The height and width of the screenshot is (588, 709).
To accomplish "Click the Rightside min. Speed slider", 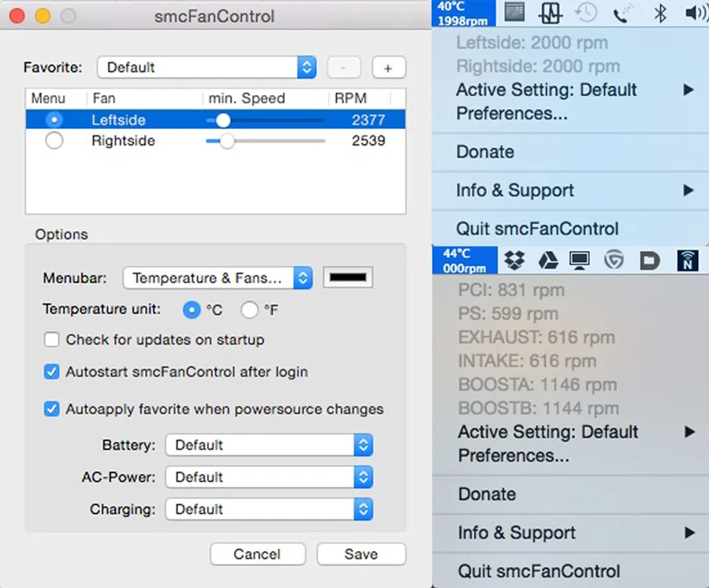I will (265, 141).
